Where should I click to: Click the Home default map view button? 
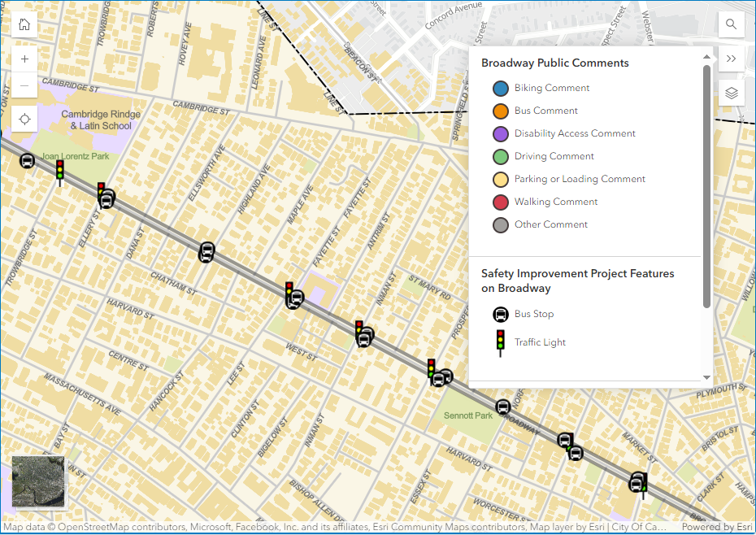[24, 24]
